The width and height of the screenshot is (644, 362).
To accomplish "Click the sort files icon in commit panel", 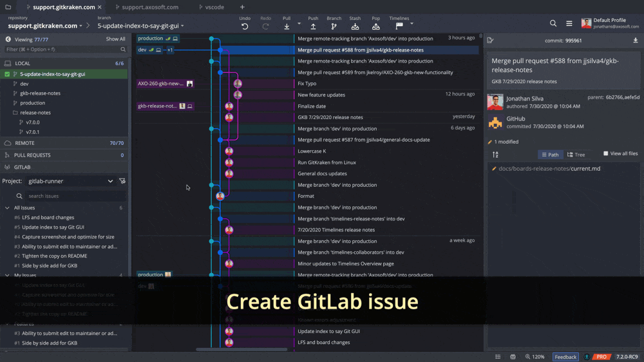I will pyautogui.click(x=495, y=155).
